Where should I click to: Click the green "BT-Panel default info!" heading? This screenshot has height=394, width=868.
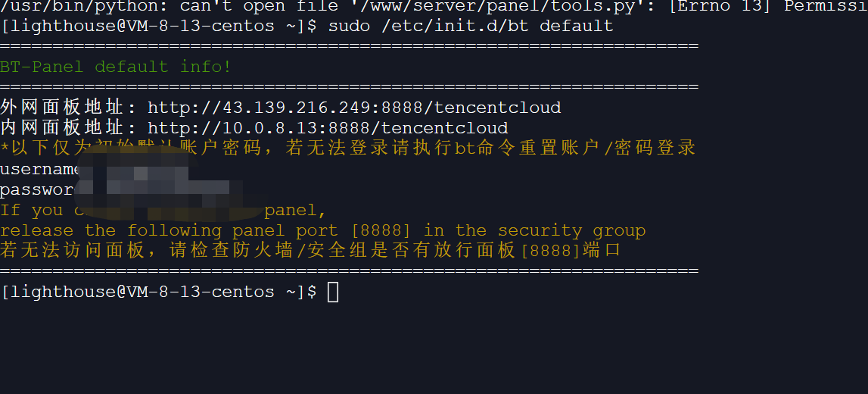(116, 67)
